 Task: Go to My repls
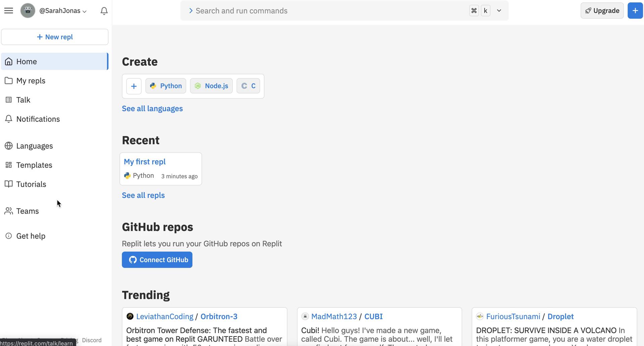coord(31,80)
